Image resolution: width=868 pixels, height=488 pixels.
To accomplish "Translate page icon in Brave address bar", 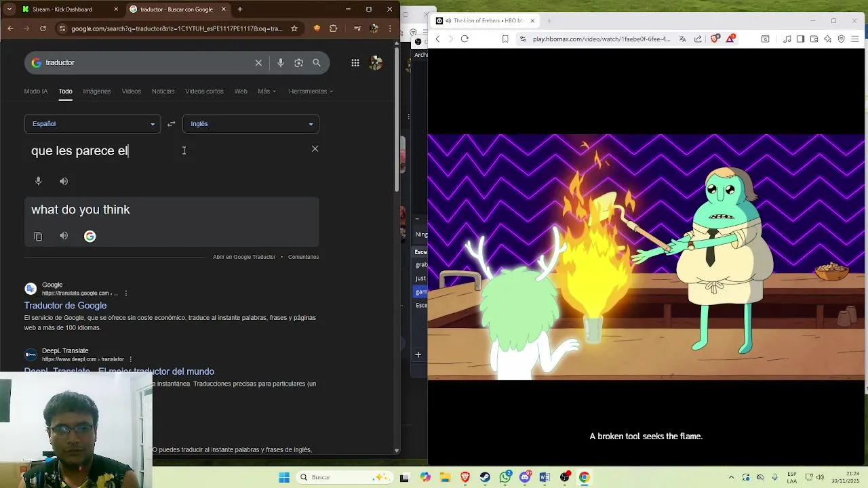I will tap(683, 39).
